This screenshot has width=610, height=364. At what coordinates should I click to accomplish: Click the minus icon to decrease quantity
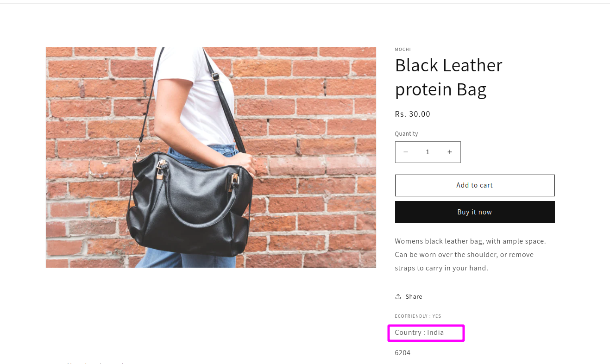coord(406,152)
